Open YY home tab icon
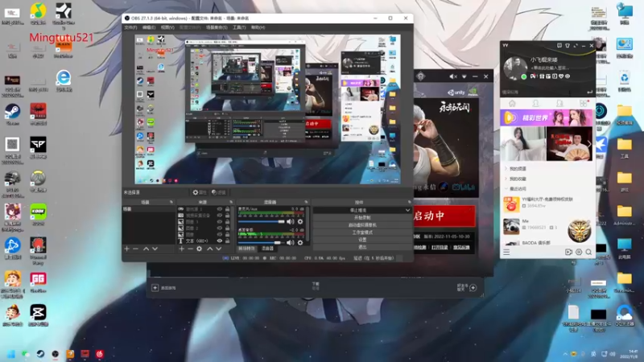 coord(512,104)
